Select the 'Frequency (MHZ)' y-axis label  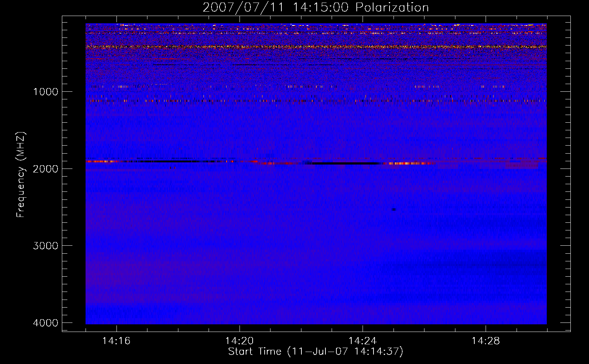pos(21,175)
